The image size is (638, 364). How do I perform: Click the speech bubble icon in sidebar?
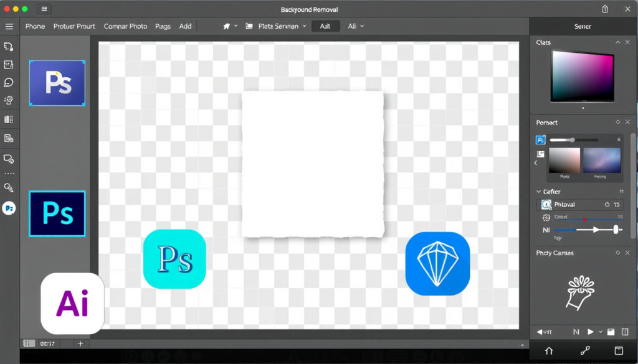(x=9, y=83)
